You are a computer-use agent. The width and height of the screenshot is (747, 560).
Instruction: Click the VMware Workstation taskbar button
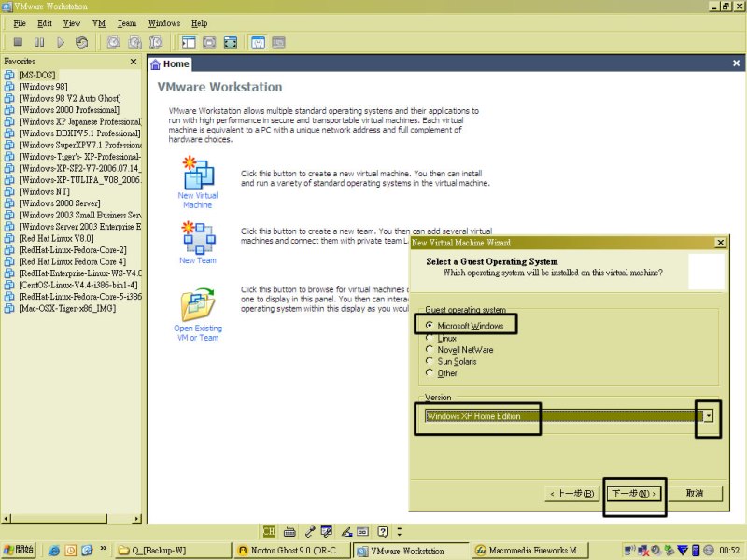411,551
